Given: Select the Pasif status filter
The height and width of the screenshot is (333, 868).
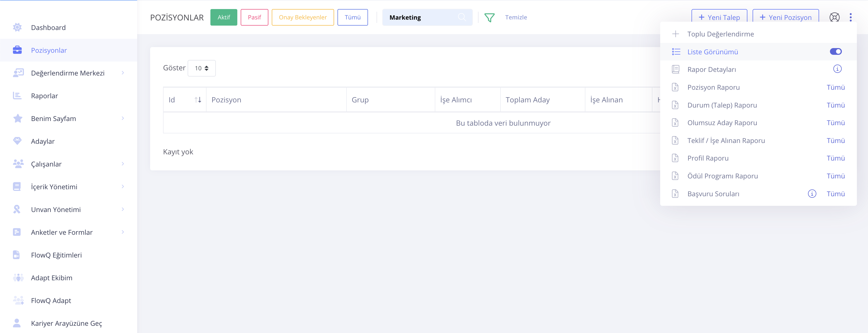Looking at the screenshot, I should click(254, 17).
